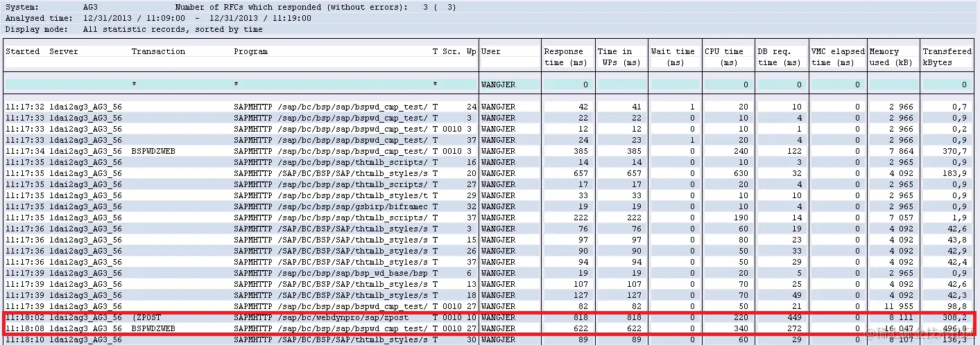Click the User column header
Image resolution: width=980 pixels, height=345 pixels.
coord(491,51)
